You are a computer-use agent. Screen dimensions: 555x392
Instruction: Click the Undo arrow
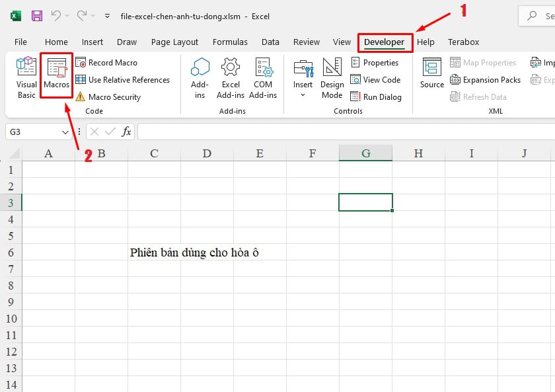tap(56, 16)
